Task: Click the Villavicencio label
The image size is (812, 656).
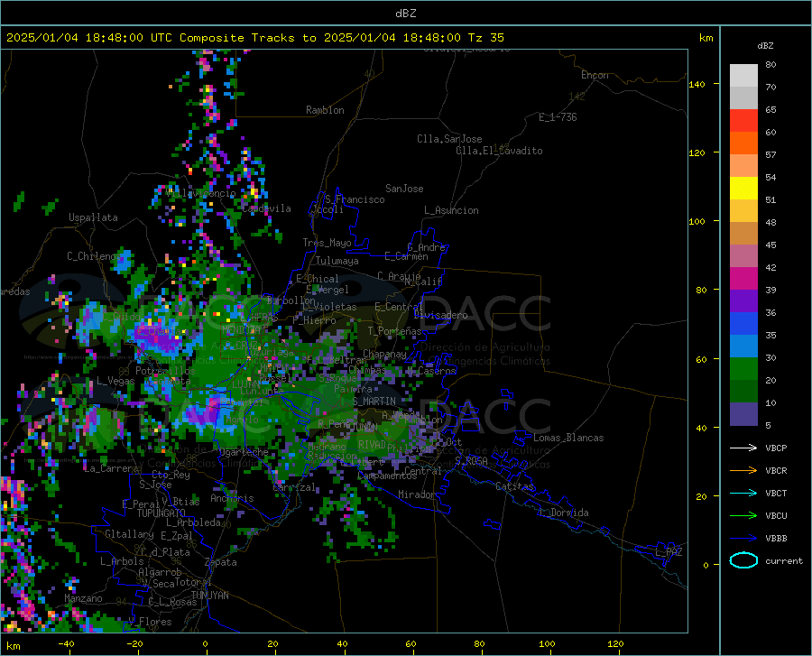Action: tap(200, 193)
